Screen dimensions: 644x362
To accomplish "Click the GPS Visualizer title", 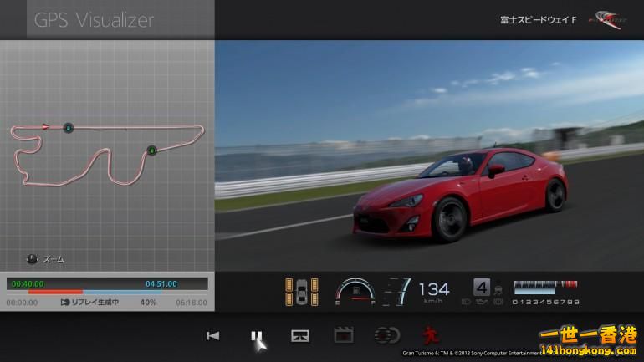I will coord(94,21).
